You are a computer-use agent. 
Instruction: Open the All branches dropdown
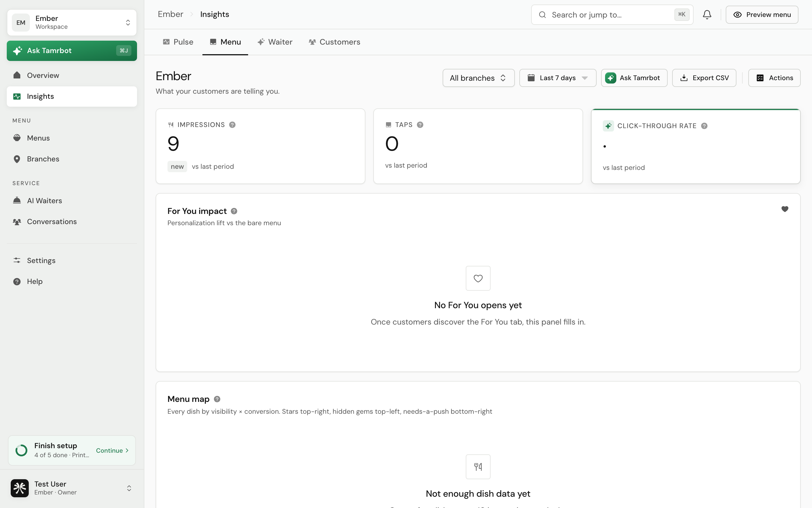pyautogui.click(x=478, y=78)
